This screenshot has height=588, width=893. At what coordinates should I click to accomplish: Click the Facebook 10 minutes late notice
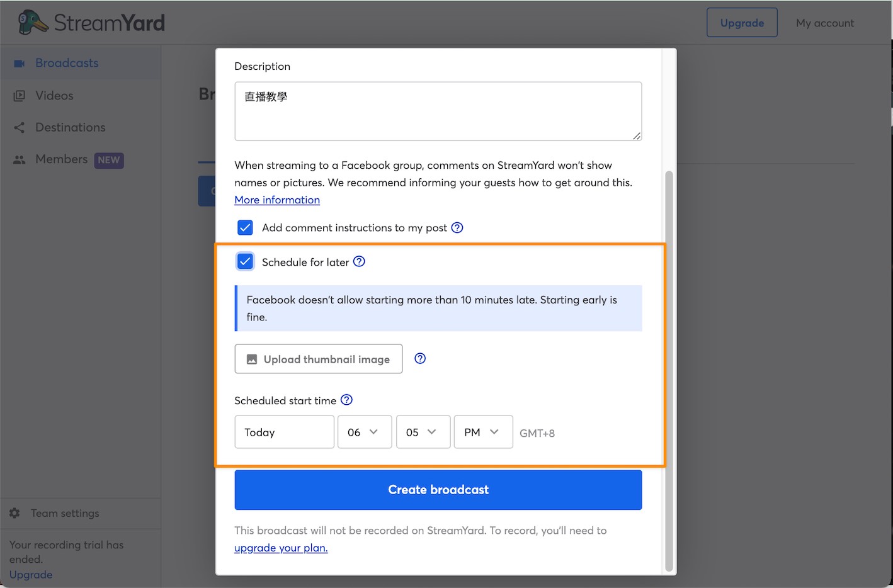point(440,308)
